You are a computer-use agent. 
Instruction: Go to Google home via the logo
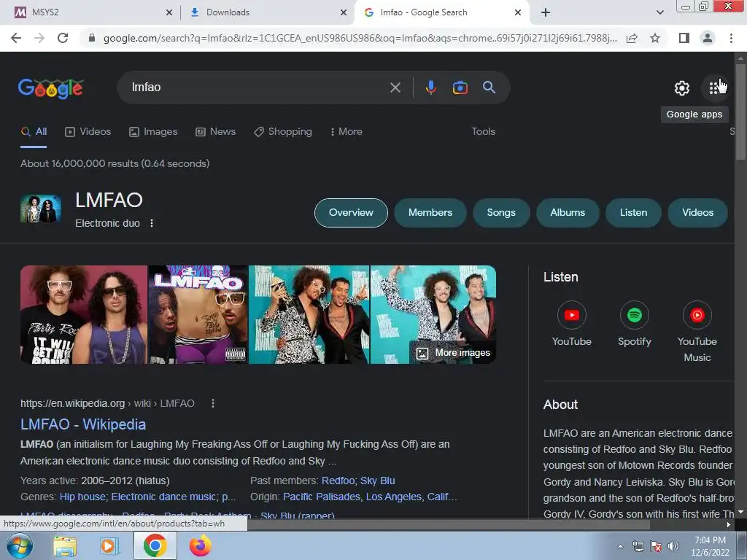(50, 88)
